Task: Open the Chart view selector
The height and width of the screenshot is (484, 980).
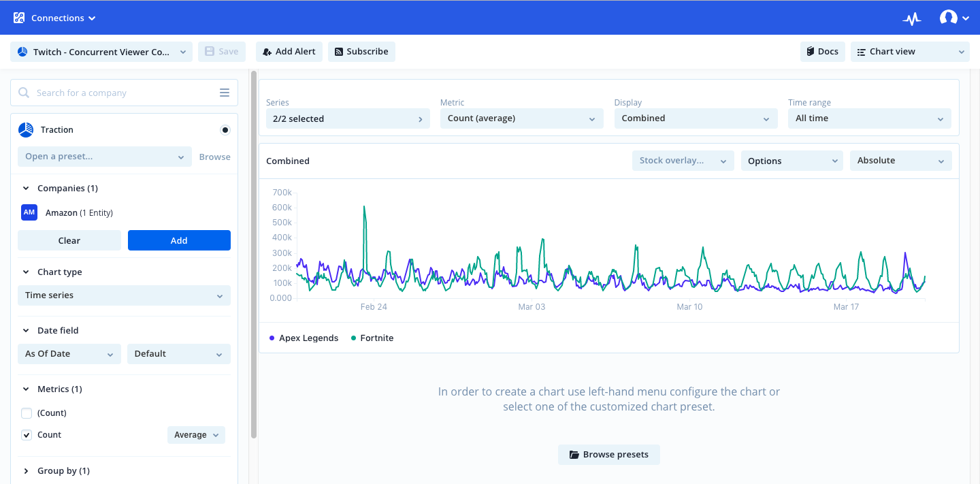Action: [909, 52]
